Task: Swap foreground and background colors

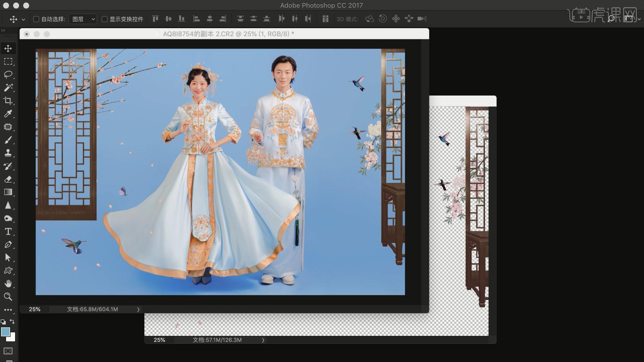Action: tap(12, 321)
